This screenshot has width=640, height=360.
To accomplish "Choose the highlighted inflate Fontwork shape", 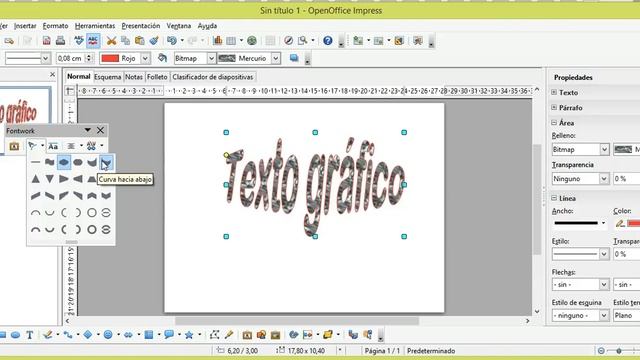I will (x=64, y=162).
